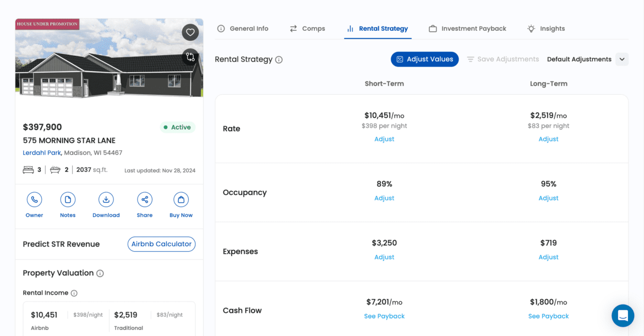This screenshot has width=644, height=336.
Task: Open Notes using the document icon
Action: tap(68, 199)
